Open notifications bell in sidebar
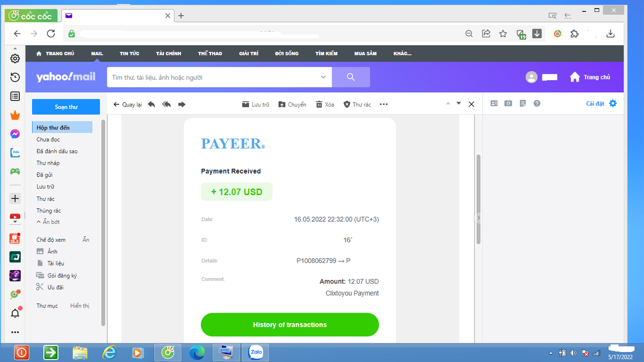 point(15,313)
